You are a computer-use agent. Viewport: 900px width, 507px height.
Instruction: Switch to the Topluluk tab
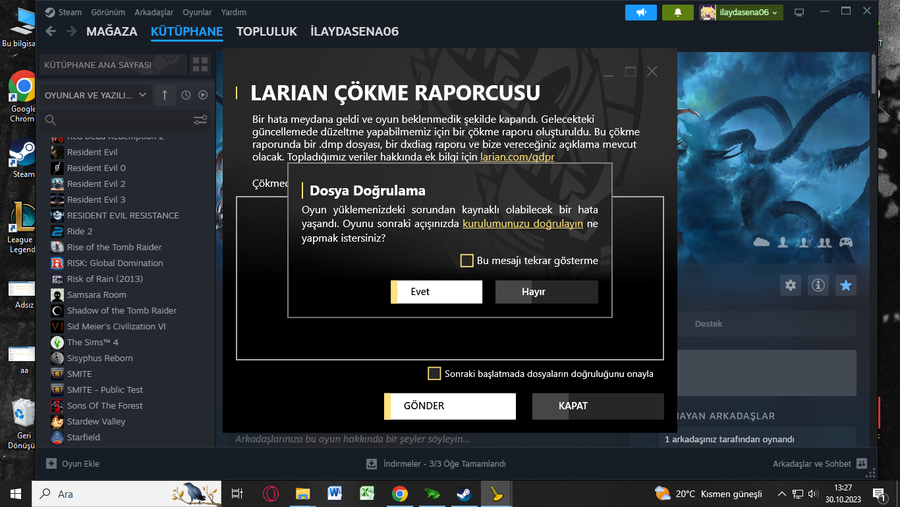pos(266,32)
